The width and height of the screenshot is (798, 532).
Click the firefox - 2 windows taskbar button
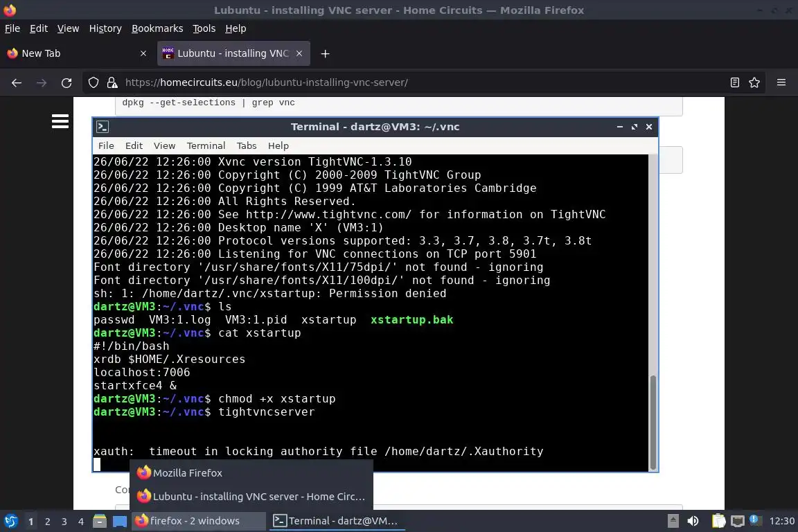pyautogui.click(x=199, y=521)
